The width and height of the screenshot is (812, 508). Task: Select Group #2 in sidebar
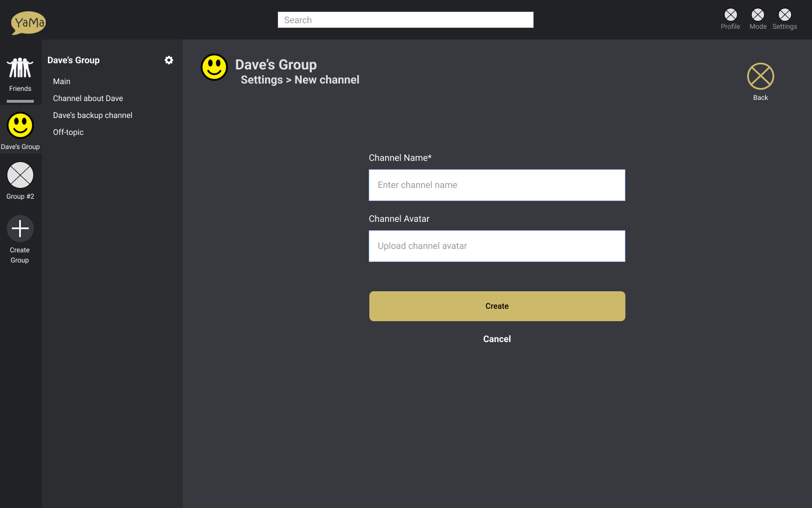point(20,176)
